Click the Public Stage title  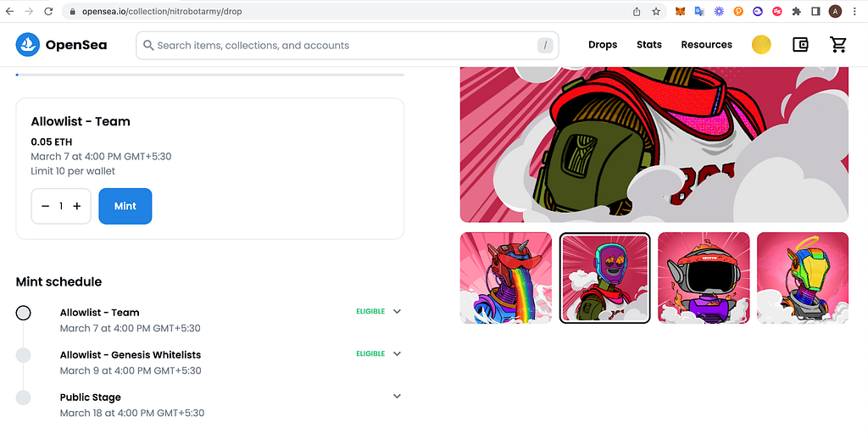90,397
